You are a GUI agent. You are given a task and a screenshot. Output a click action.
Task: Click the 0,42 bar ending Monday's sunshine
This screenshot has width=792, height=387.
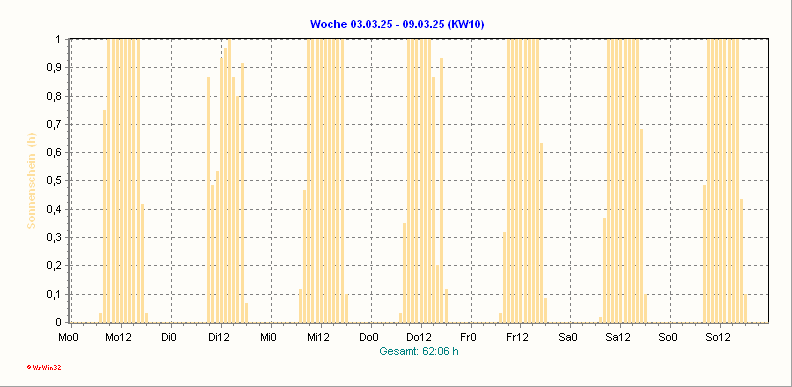[x=142, y=263]
